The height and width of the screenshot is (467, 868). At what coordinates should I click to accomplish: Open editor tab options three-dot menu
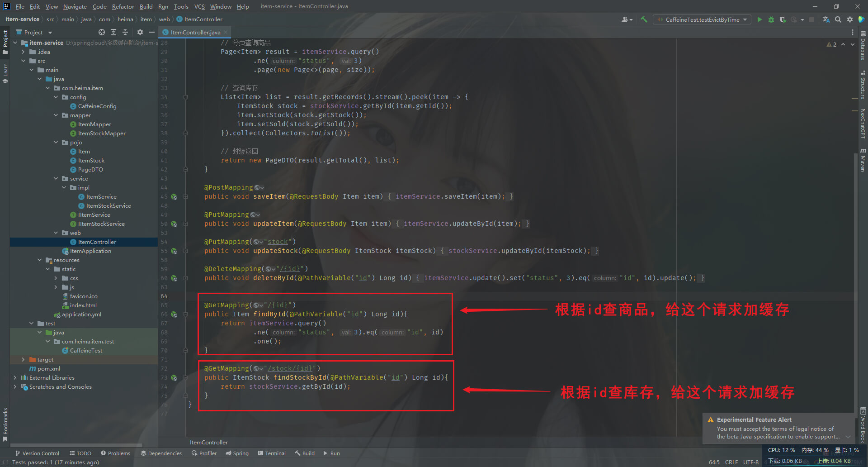[853, 32]
